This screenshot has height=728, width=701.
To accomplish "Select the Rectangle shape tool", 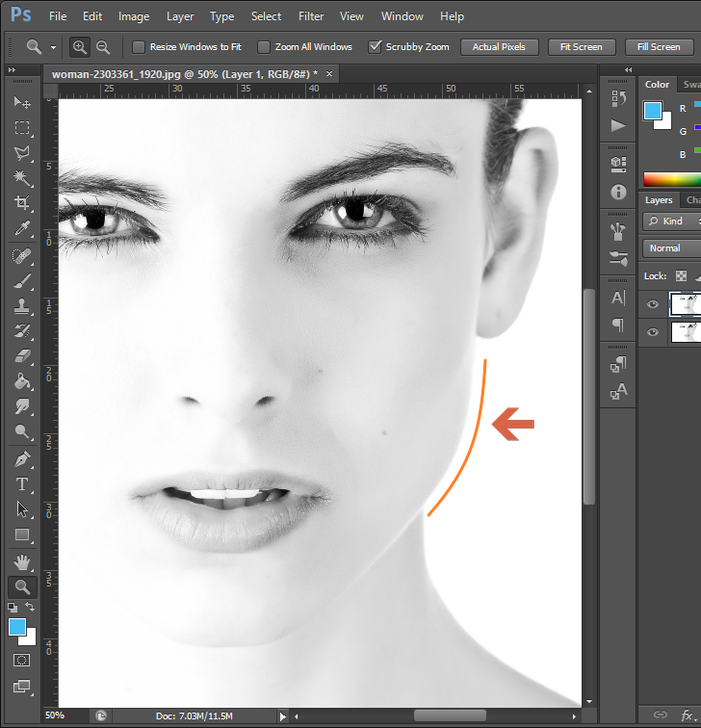I will coord(22,534).
